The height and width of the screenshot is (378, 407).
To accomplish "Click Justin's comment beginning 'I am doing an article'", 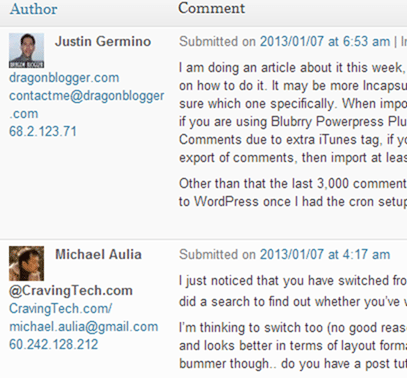I will click(293, 113).
